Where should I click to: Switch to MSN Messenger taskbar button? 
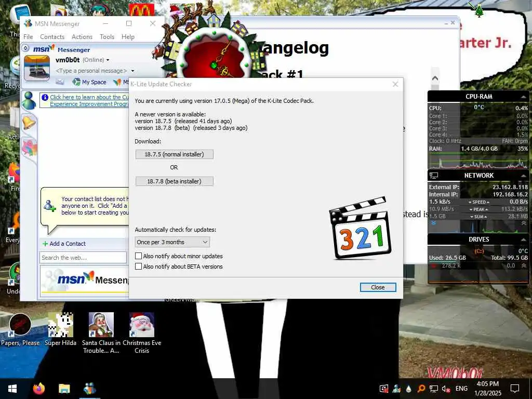89,389
